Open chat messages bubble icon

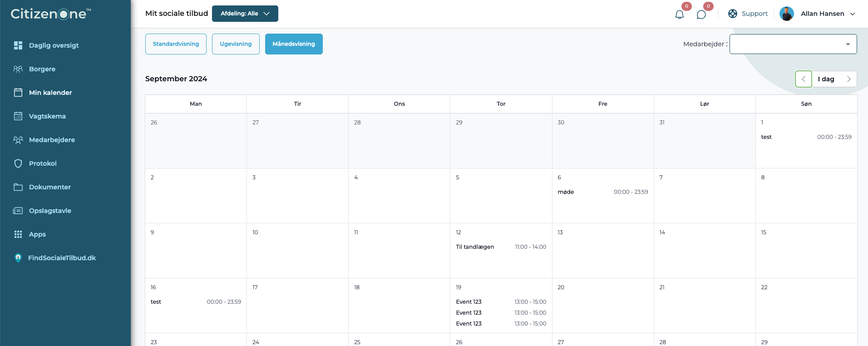point(701,15)
